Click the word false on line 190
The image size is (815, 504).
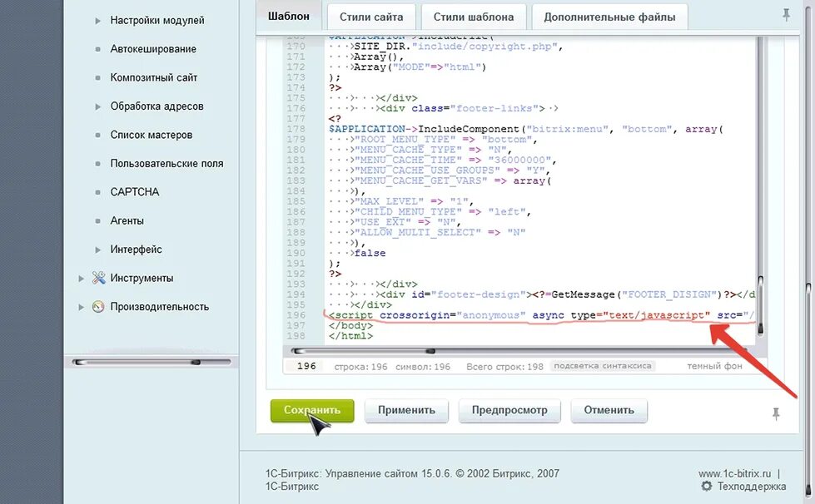click(x=370, y=253)
